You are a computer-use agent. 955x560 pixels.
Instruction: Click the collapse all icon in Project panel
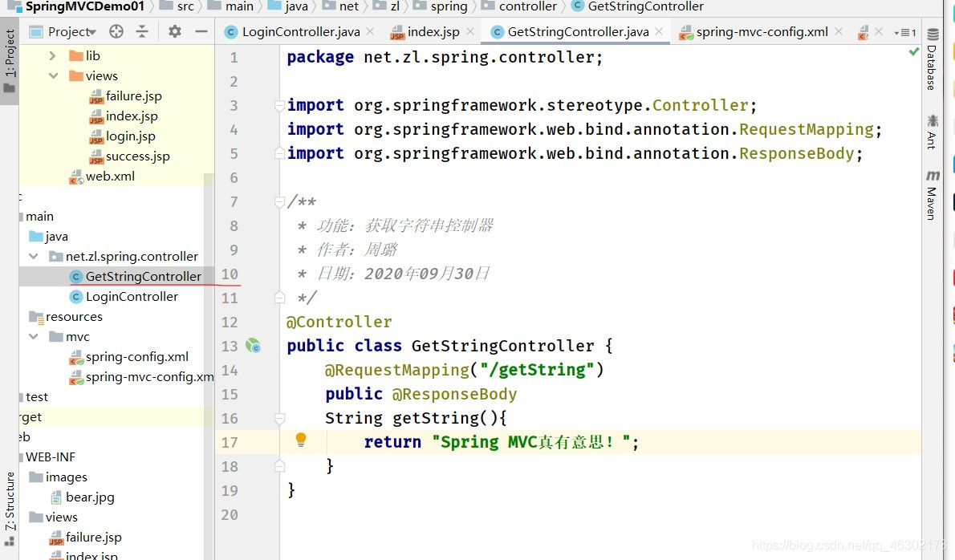142,31
